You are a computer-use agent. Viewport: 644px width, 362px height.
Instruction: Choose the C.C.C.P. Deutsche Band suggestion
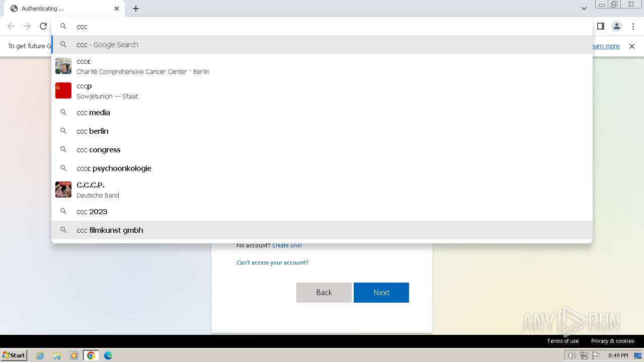click(322, 190)
